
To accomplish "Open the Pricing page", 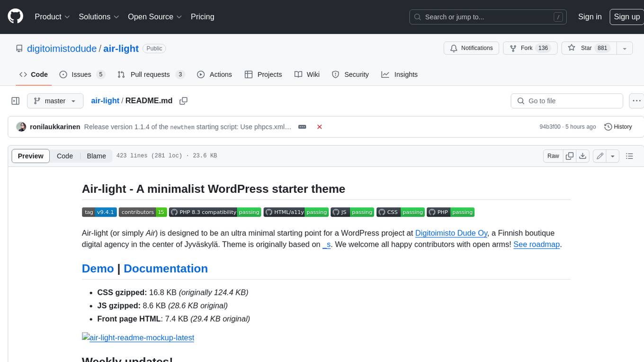I will [202, 17].
